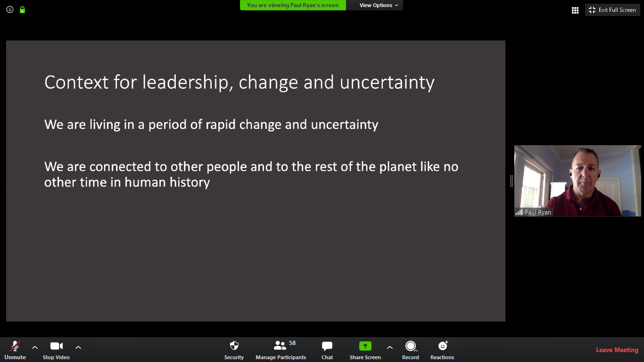Open the Security shield menu
Image resolution: width=644 pixels, height=362 pixels.
[x=234, y=350]
